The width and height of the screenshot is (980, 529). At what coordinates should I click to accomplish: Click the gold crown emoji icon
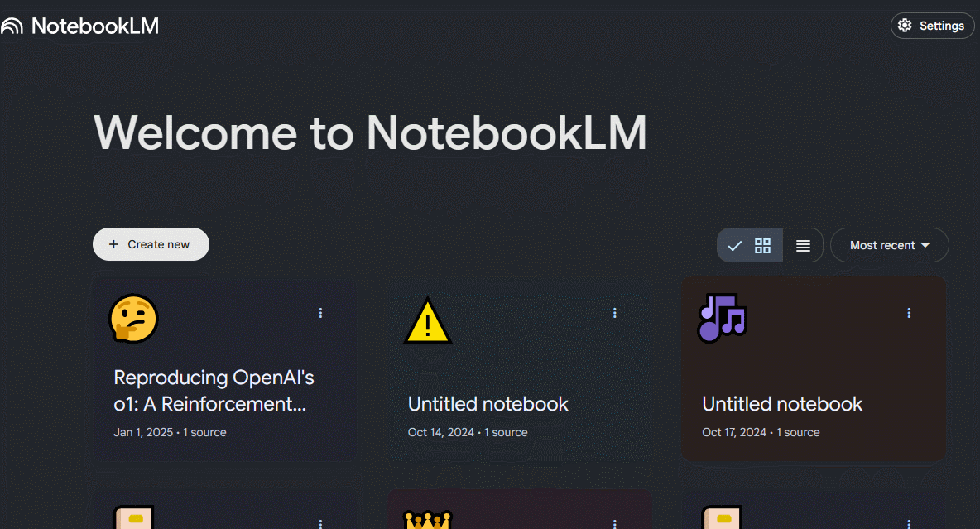tap(427, 520)
